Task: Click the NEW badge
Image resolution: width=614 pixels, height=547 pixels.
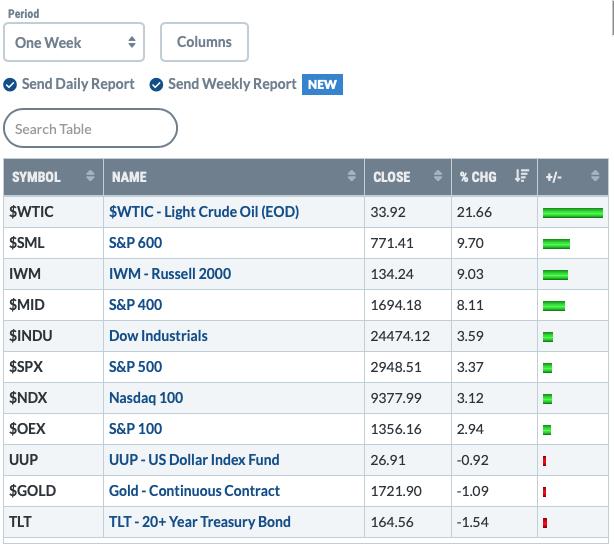Action: 322,85
